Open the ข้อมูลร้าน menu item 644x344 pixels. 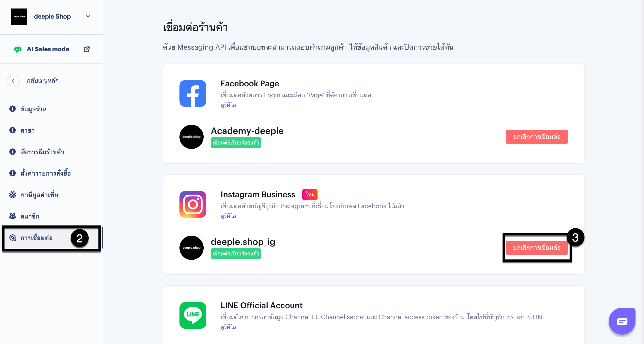[33, 109]
